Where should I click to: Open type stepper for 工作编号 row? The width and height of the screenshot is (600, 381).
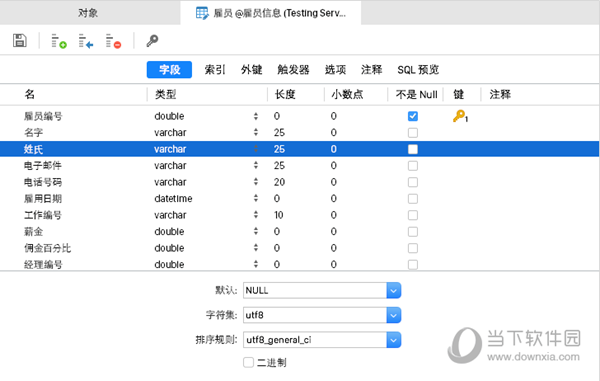click(256, 215)
